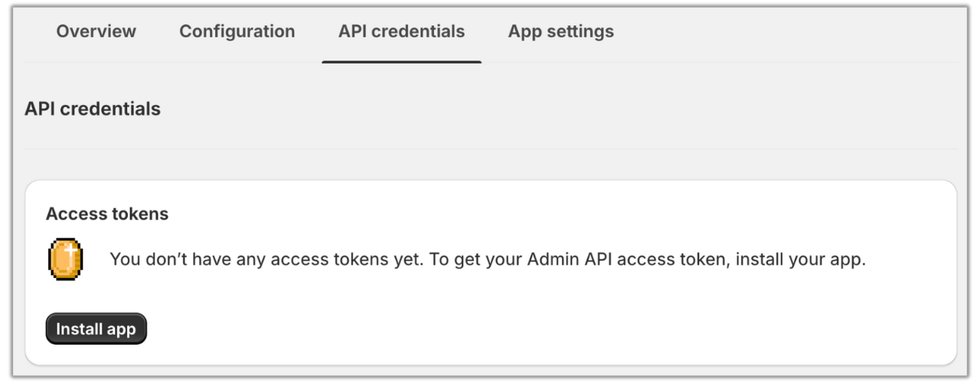Select the API credentials tab
Image resolution: width=980 pixels, height=383 pixels.
pos(401,31)
